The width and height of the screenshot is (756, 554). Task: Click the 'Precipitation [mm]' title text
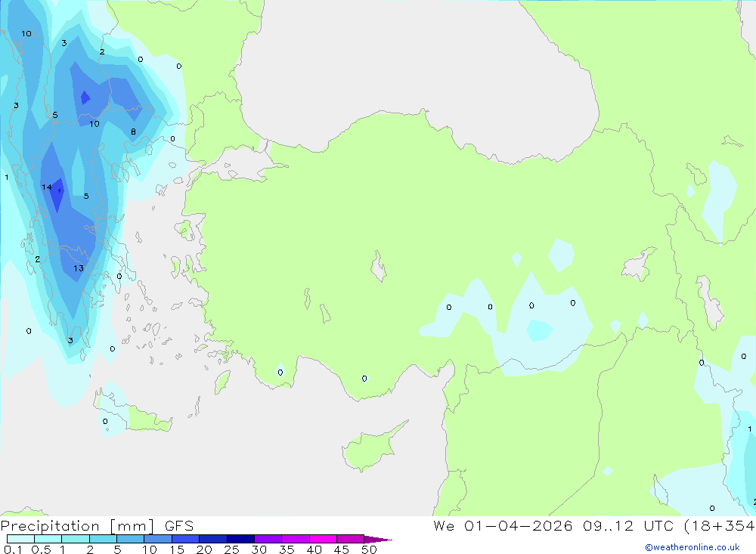pyautogui.click(x=78, y=525)
